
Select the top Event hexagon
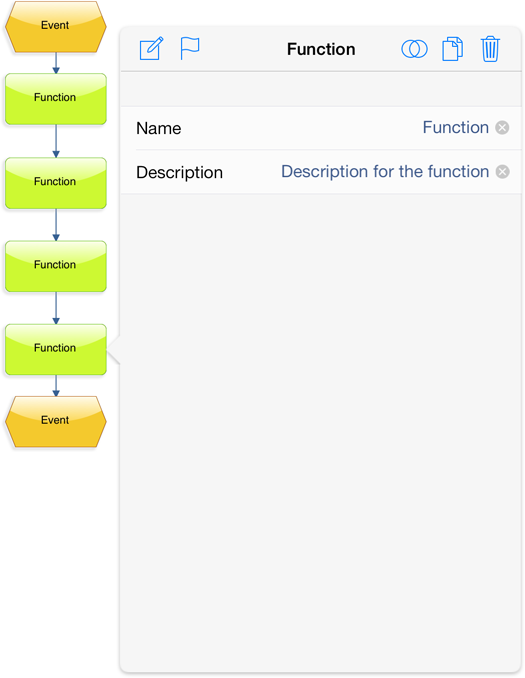[55, 27]
